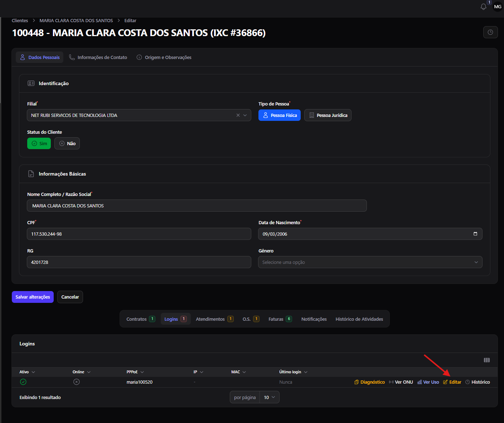Image resolution: width=504 pixels, height=423 pixels.
Task: Choose Pessoa Jurídica as Tipo de Pessoa
Action: tap(328, 115)
